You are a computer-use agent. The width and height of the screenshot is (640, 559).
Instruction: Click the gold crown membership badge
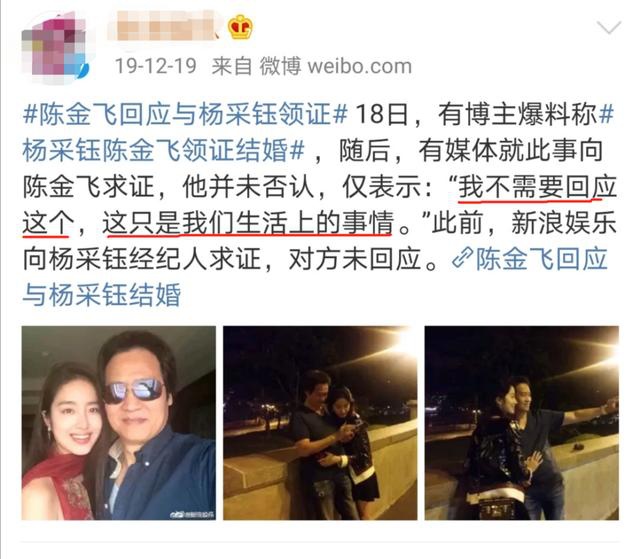click(x=240, y=27)
